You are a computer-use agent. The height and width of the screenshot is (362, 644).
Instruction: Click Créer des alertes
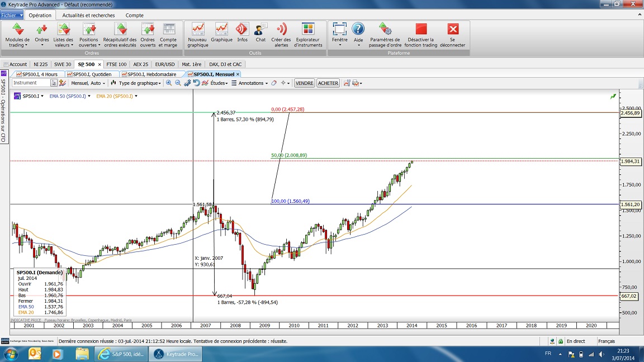pos(281,35)
